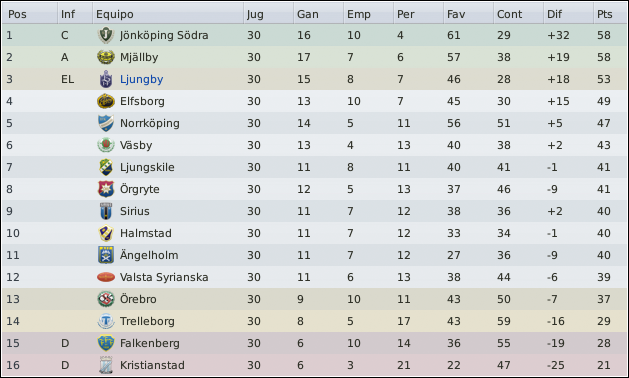Click the Falkenberg shield crest

tap(106, 343)
